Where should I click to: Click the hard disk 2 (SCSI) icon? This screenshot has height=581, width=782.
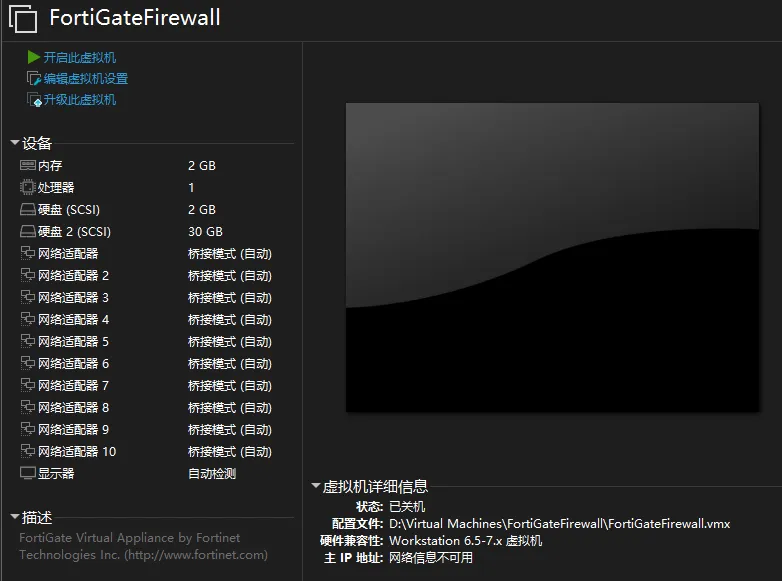[27, 231]
